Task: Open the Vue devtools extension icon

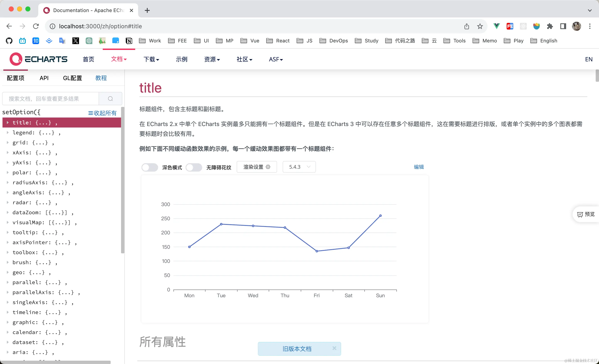Action: (496, 26)
